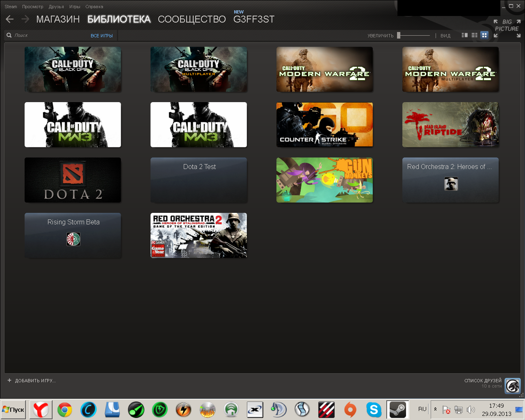Select Dead Island Riptide tile
The width and height of the screenshot is (525, 420).
coord(450,125)
